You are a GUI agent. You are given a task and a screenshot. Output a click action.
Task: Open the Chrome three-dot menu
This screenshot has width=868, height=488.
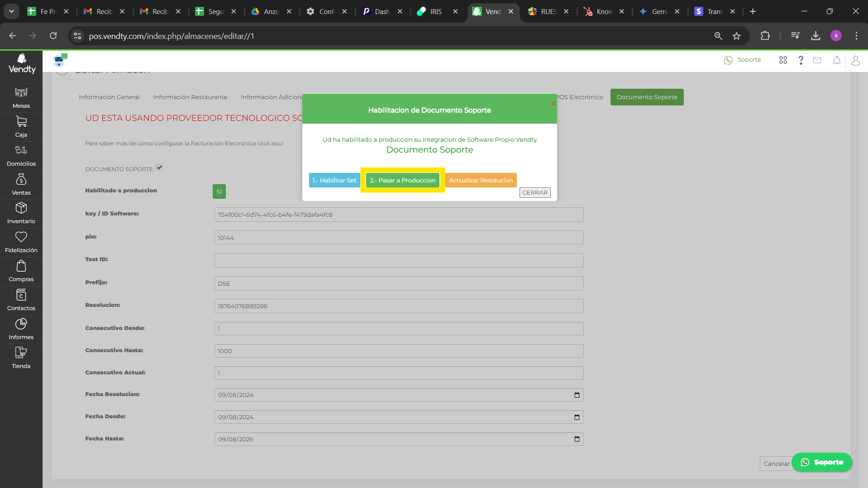(856, 36)
